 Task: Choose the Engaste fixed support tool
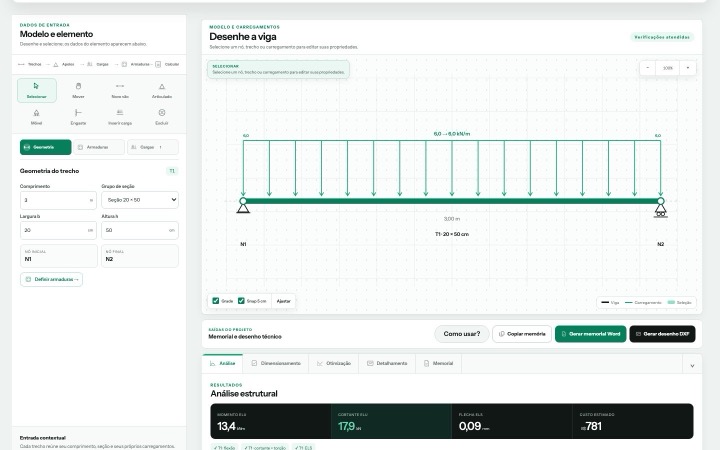[x=78, y=117]
